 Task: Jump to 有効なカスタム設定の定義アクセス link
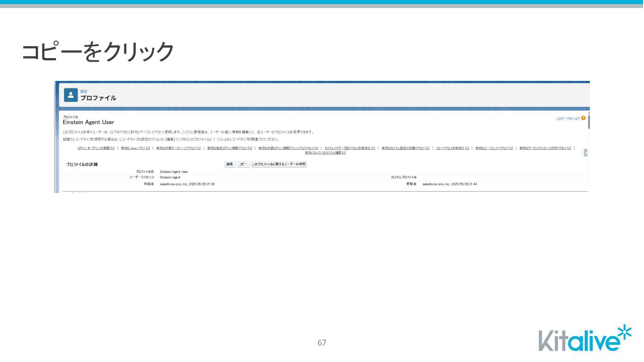coord(405,148)
